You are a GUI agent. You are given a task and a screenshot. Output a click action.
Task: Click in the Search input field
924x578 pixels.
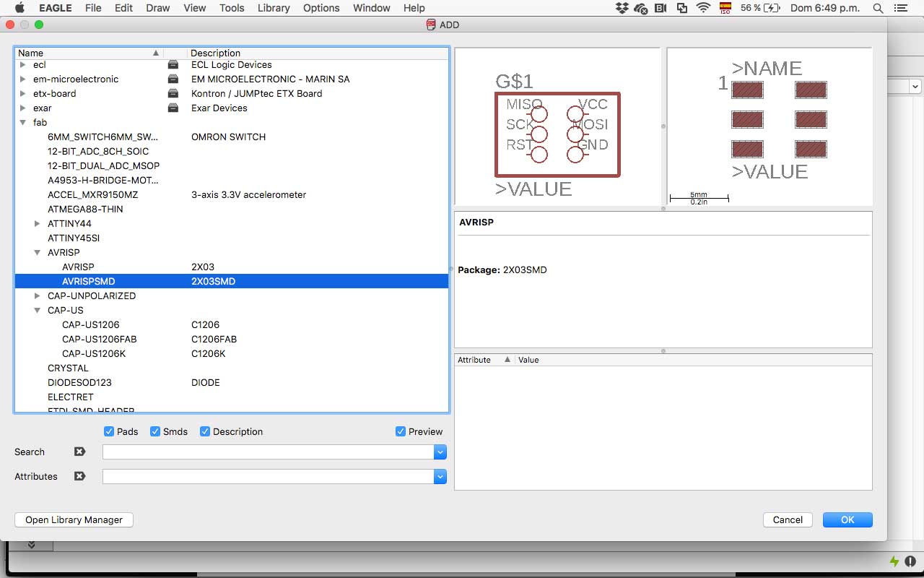[269, 452]
